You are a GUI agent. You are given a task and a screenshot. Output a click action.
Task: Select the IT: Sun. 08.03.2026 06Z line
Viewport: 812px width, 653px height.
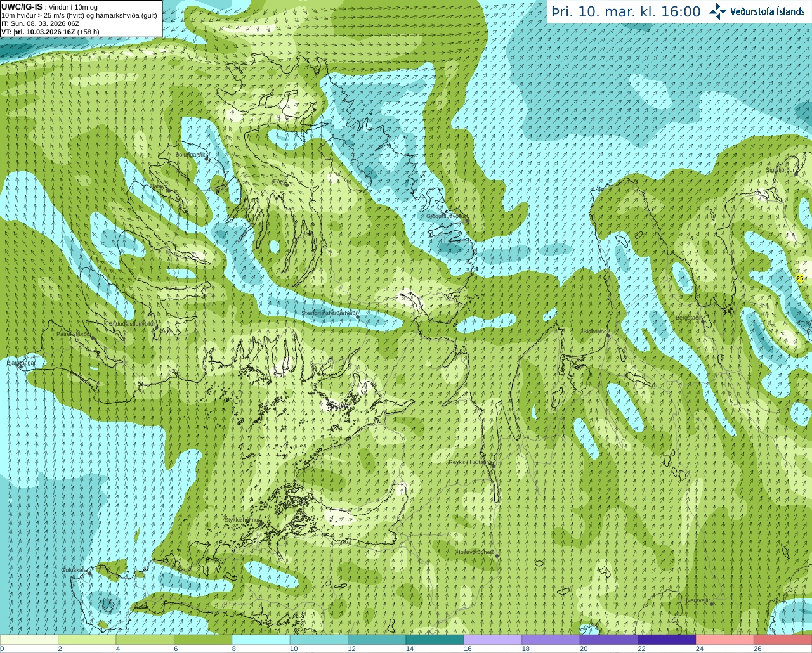(x=41, y=23)
